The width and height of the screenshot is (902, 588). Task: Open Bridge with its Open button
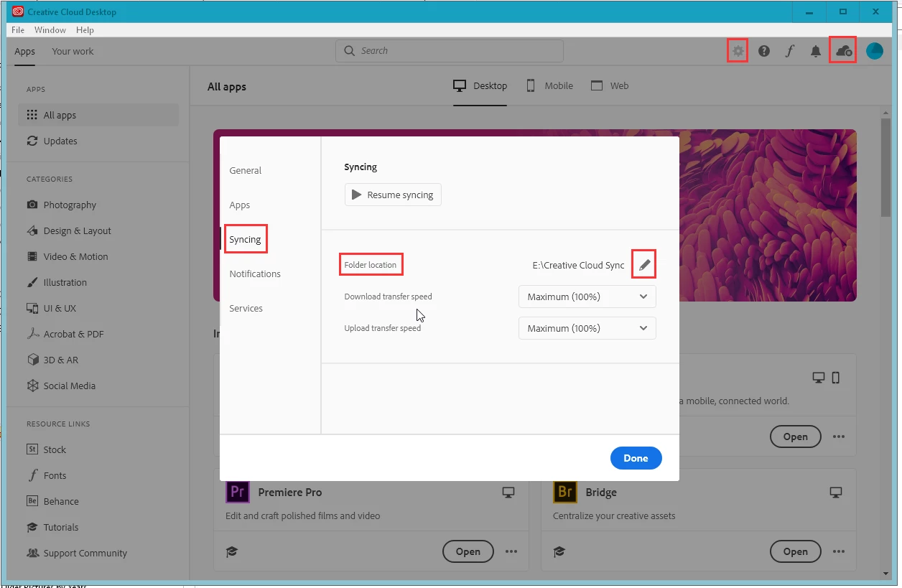tap(795, 551)
